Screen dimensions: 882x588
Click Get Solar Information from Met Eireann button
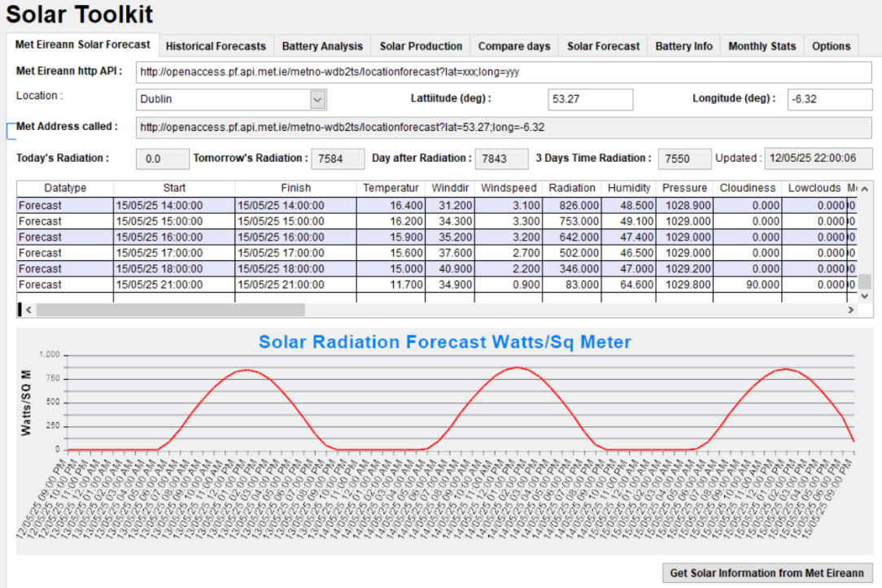click(766, 573)
